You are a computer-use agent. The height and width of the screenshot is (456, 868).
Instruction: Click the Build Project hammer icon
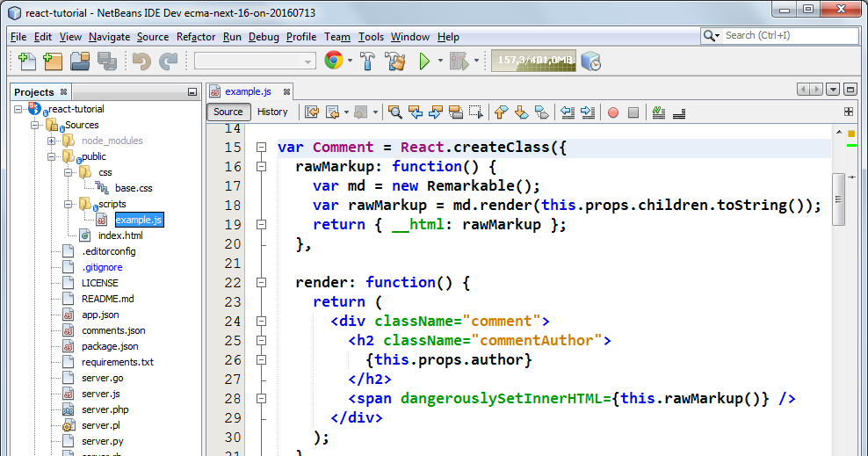[x=367, y=61]
